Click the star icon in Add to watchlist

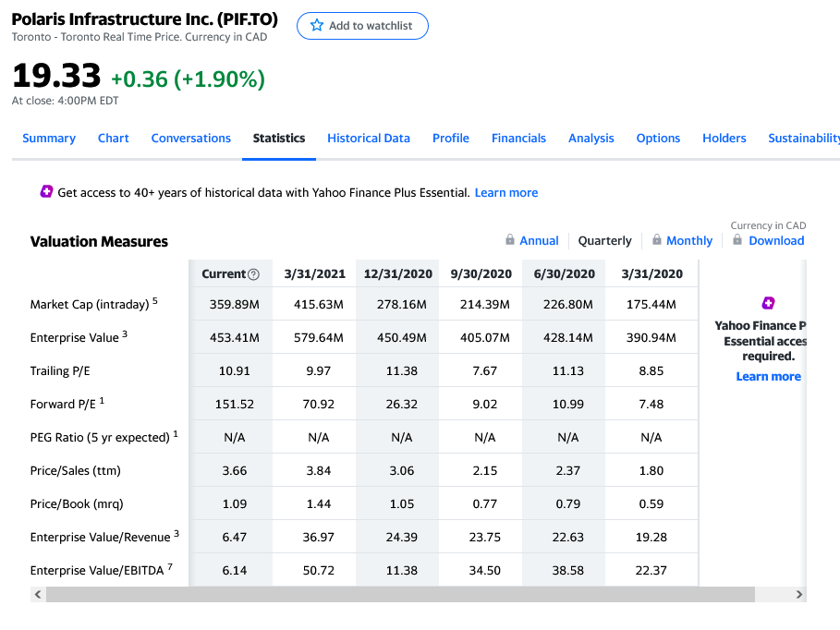[317, 25]
